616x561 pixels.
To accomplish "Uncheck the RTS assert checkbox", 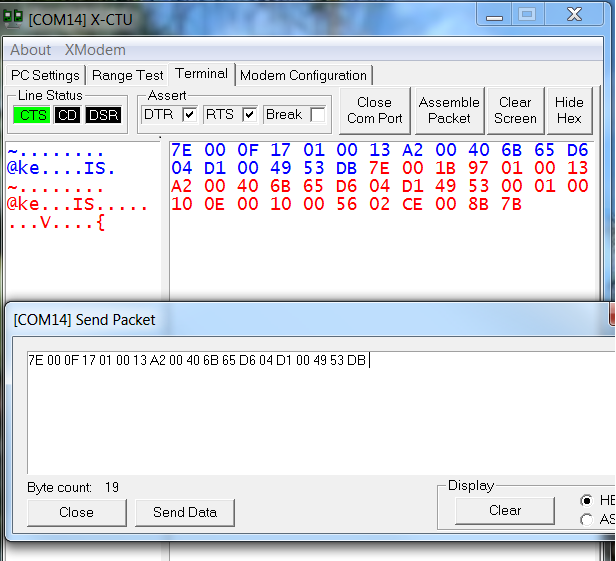I will point(249,115).
